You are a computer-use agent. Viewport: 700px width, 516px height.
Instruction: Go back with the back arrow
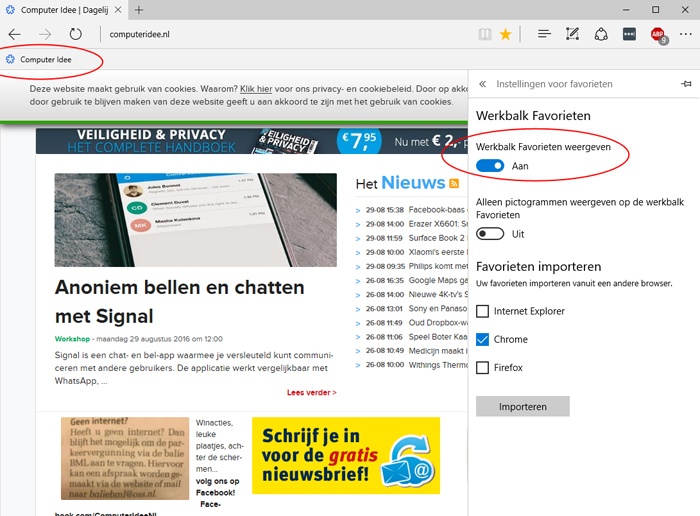click(15, 34)
